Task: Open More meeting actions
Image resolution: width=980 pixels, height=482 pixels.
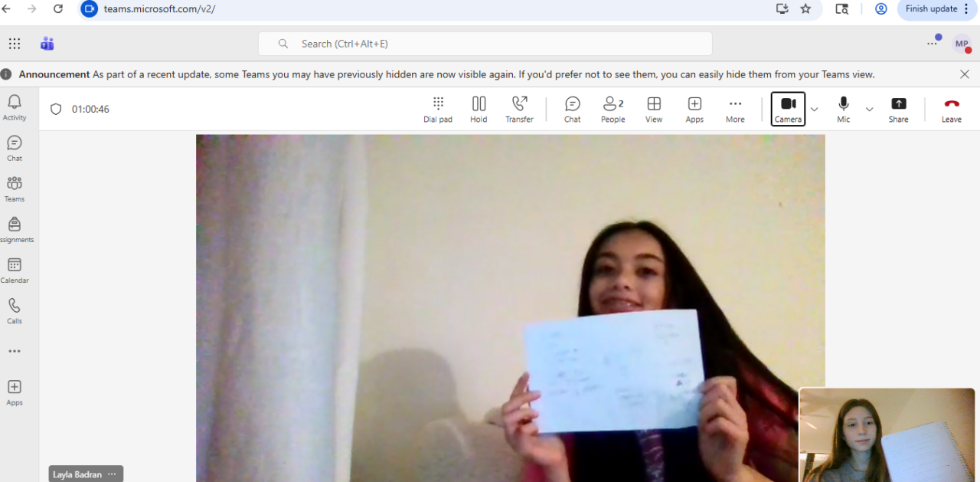Action: click(735, 110)
